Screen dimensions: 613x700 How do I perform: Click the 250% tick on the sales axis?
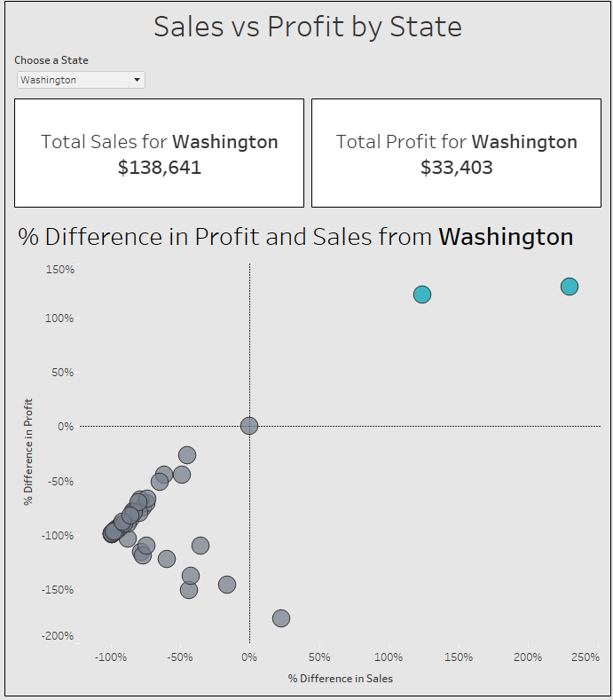pyautogui.click(x=585, y=658)
